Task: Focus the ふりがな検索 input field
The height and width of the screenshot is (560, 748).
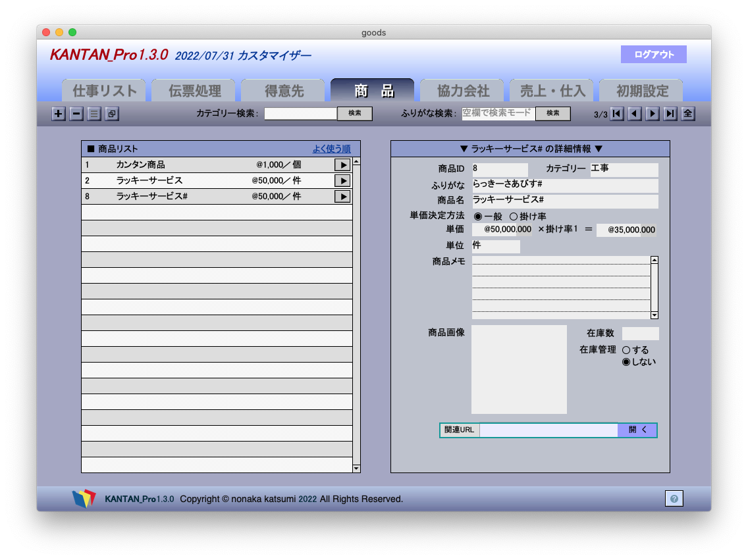Action: (498, 113)
